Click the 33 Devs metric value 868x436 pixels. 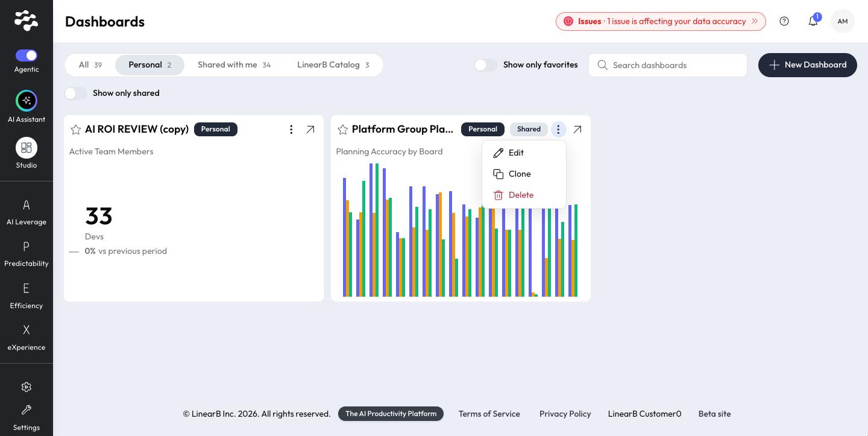point(99,216)
